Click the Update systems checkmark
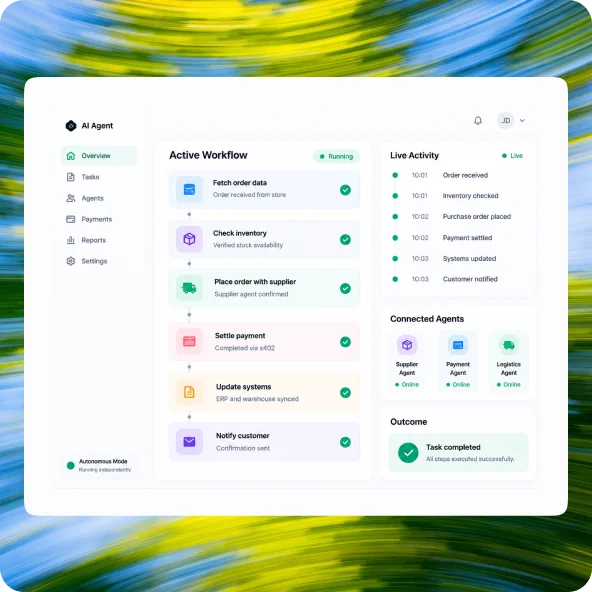This screenshot has height=592, width=592. (345, 393)
